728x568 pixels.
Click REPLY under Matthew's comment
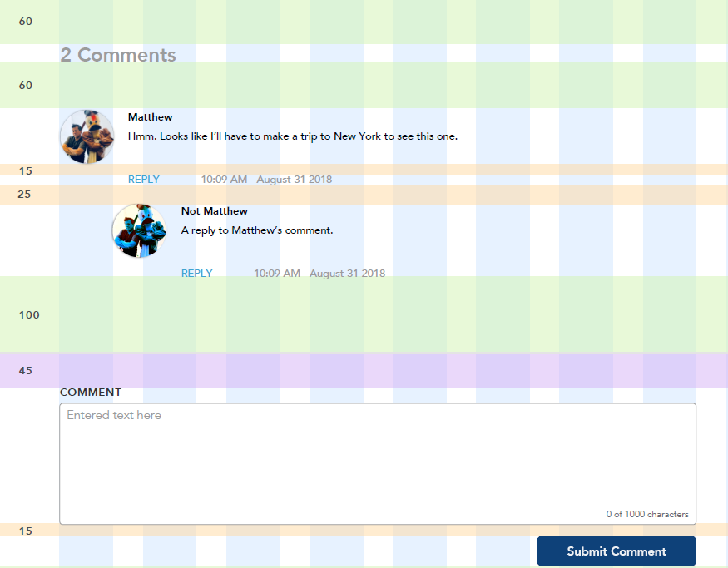point(144,180)
